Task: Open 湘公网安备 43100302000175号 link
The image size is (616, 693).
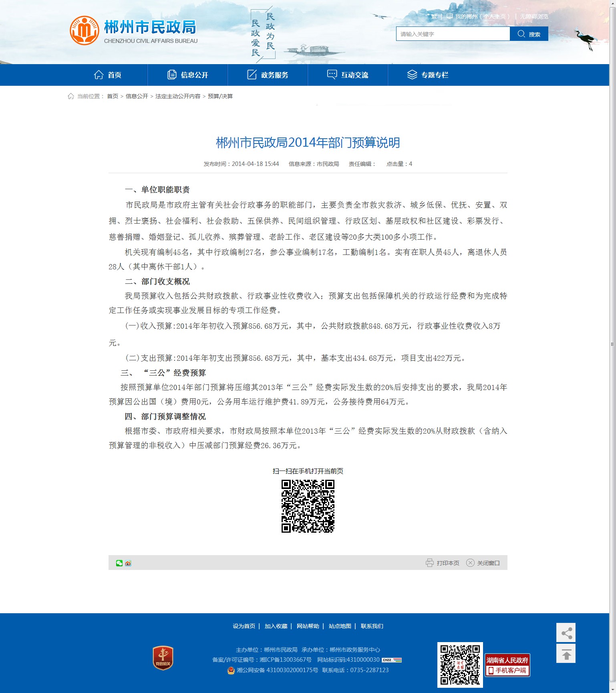Action: [278, 670]
